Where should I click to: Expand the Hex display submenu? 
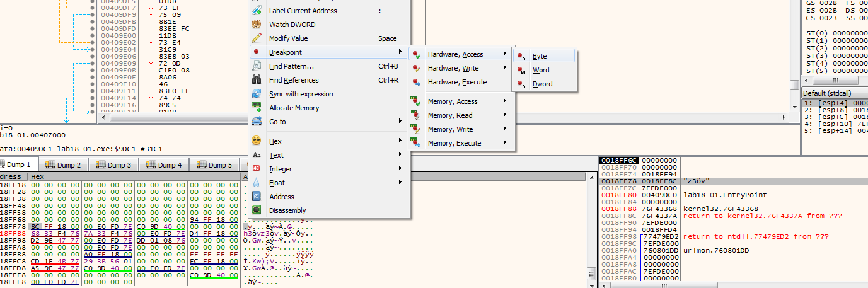pyautogui.click(x=329, y=141)
